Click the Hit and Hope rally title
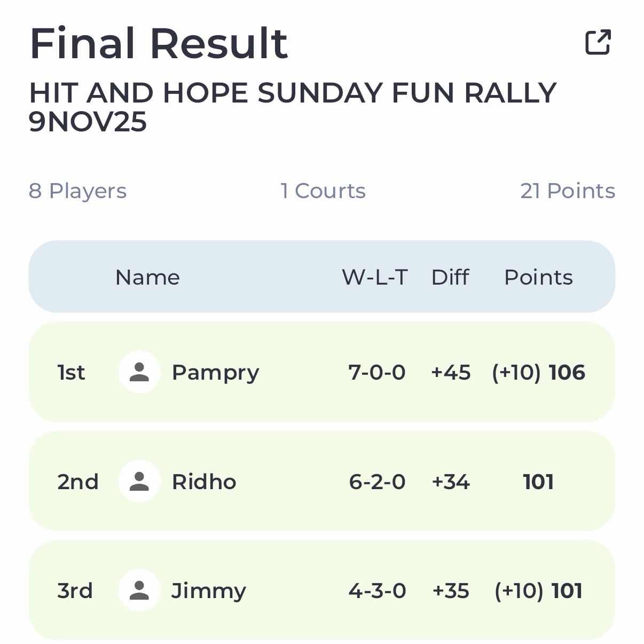The width and height of the screenshot is (644, 644). click(293, 107)
